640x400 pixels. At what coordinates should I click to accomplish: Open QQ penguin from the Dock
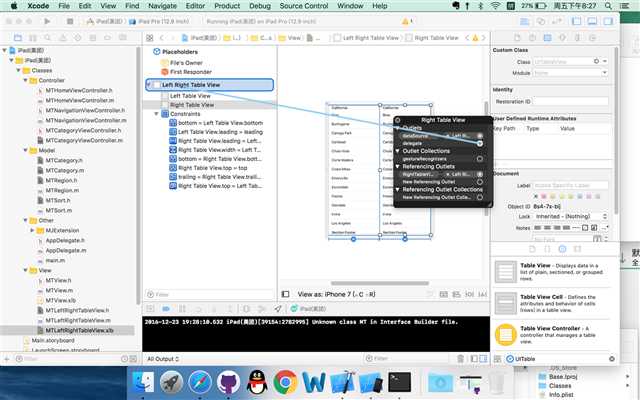[257, 382]
